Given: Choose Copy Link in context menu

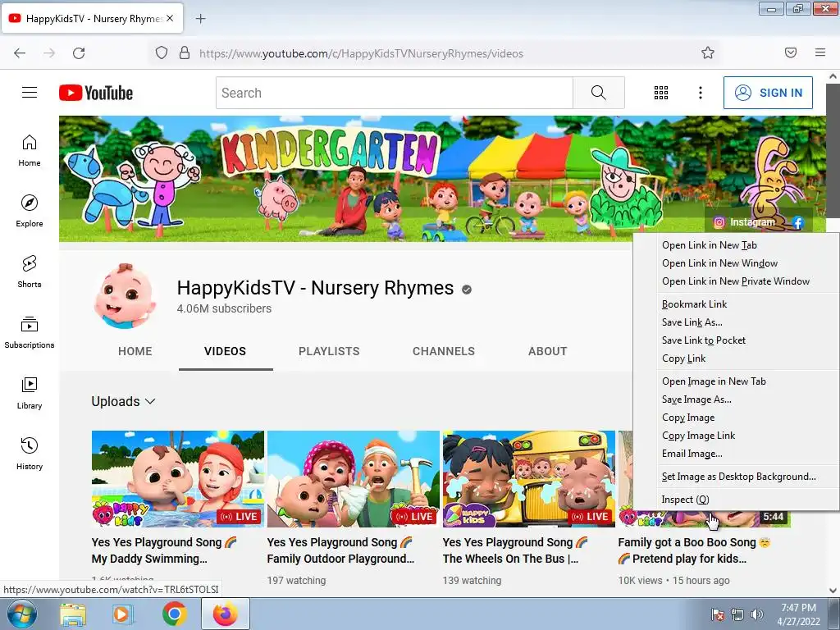Looking at the screenshot, I should (736, 358).
